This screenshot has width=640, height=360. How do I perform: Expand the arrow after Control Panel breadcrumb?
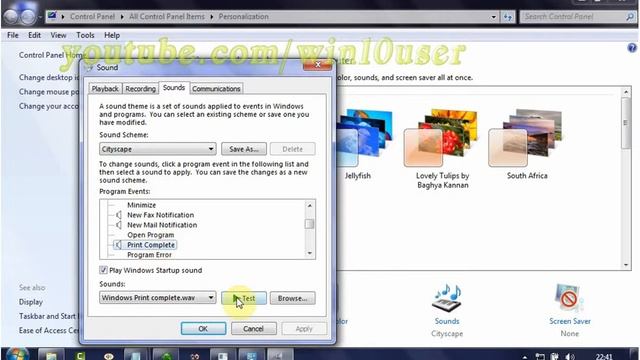coord(122,17)
